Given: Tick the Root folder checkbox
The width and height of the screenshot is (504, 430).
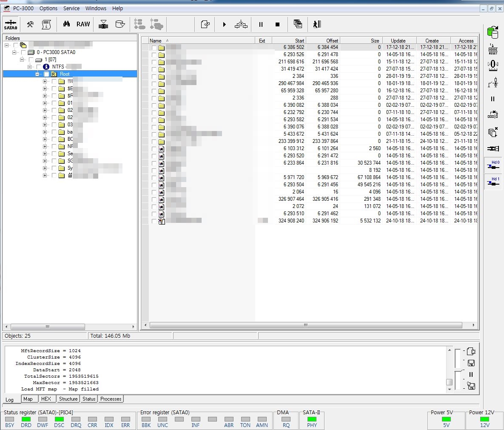Looking at the screenshot, I should click(x=46, y=74).
